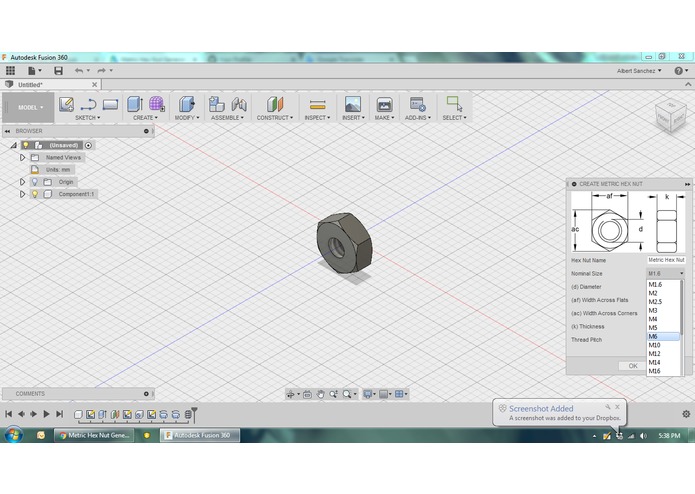Open the MODEL workspace dropdown
The width and height of the screenshot is (695, 494).
pyautogui.click(x=30, y=107)
